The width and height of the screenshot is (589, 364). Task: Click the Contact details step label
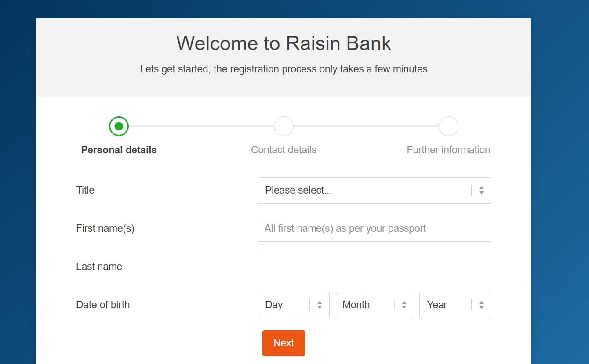click(284, 150)
